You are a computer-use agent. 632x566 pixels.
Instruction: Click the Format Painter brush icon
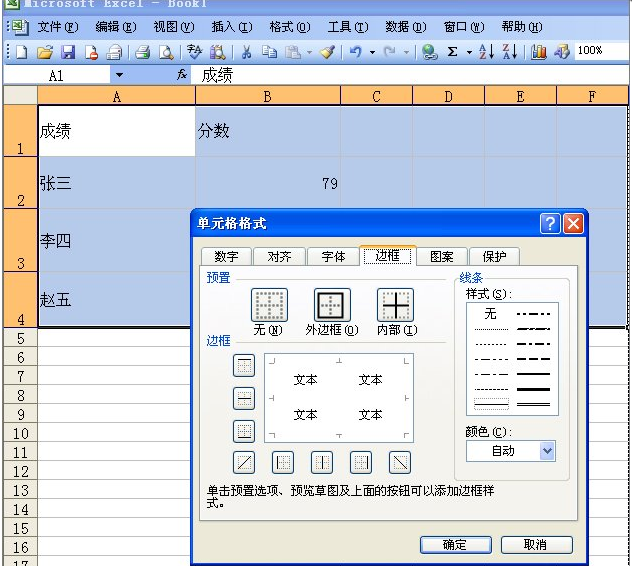pos(327,52)
